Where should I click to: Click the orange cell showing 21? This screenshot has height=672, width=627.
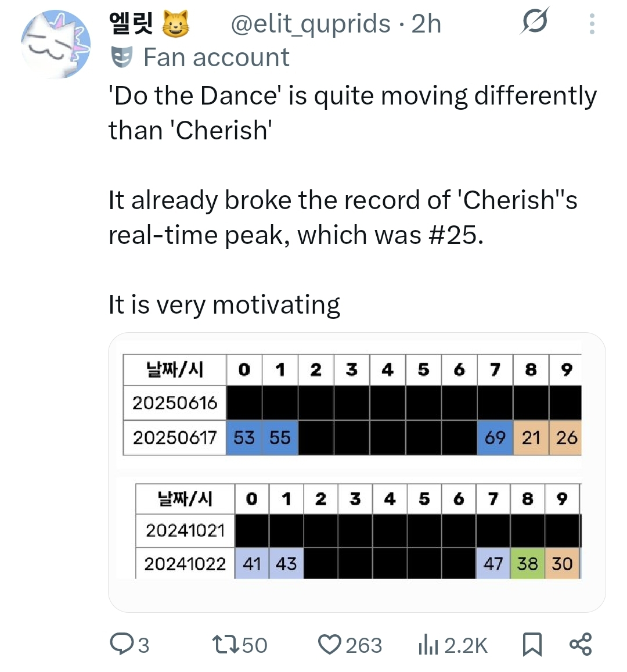coord(531,437)
